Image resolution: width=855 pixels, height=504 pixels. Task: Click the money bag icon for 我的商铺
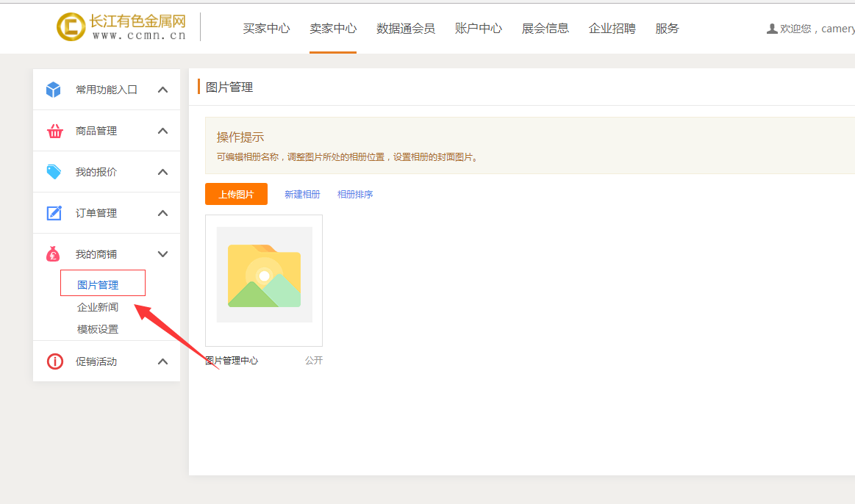click(53, 254)
